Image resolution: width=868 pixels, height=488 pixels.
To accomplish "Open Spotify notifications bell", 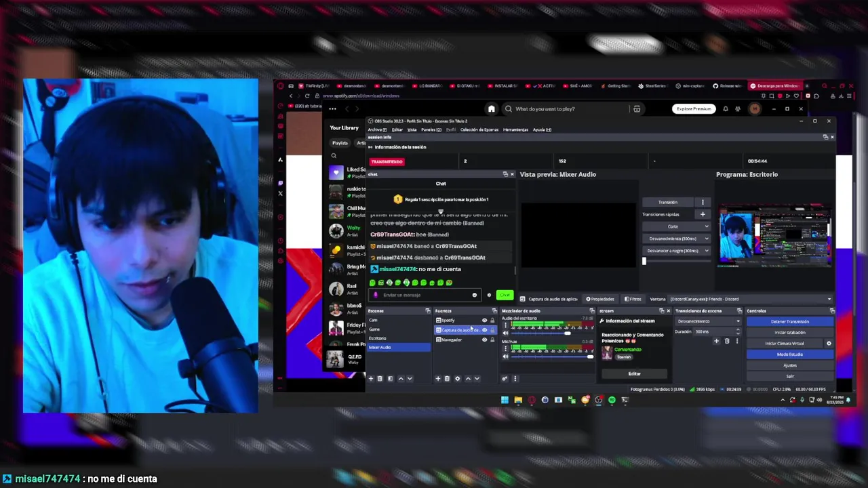I will (x=726, y=109).
